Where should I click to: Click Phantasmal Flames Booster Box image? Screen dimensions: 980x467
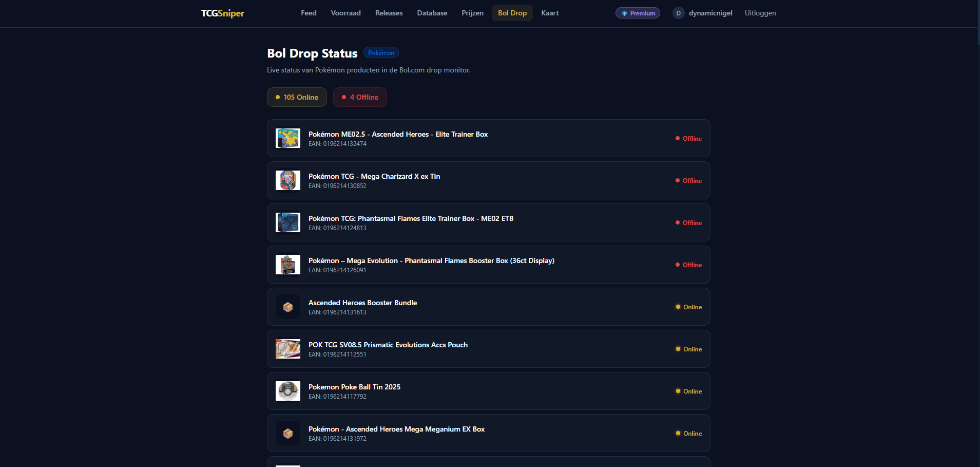click(x=288, y=265)
